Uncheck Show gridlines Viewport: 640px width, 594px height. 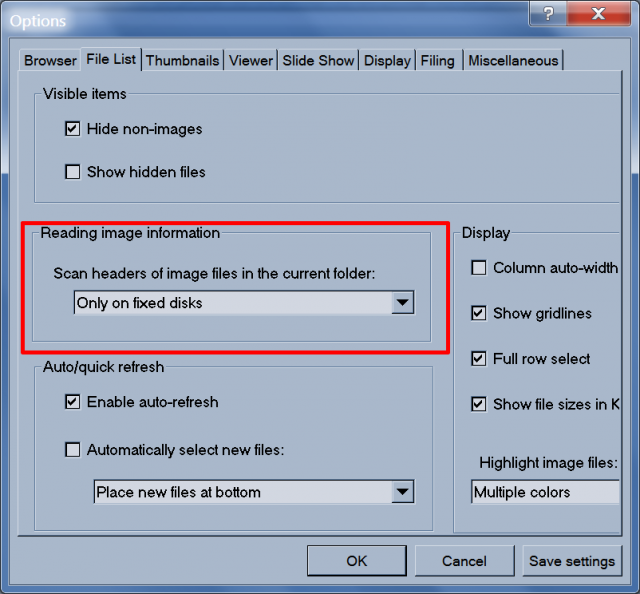pos(479,314)
